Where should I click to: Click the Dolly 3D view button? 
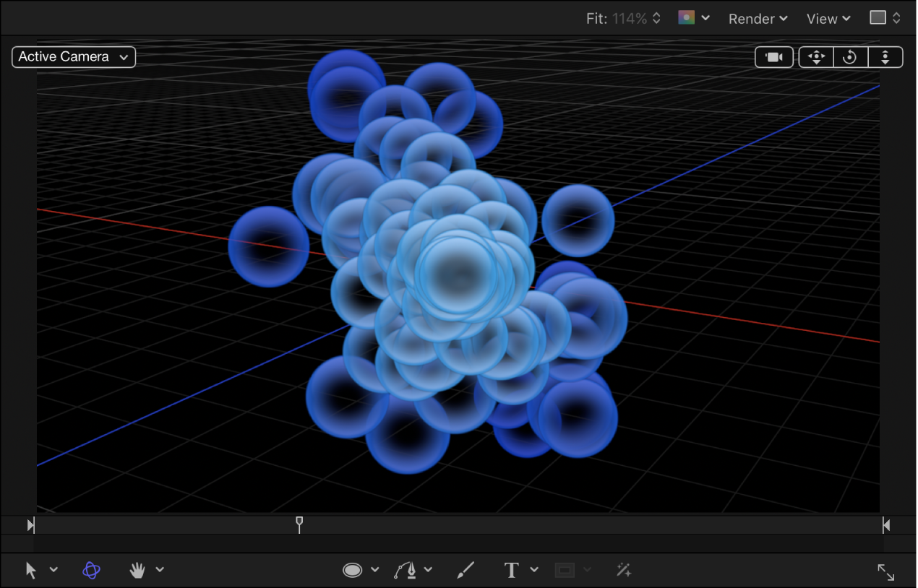885,56
